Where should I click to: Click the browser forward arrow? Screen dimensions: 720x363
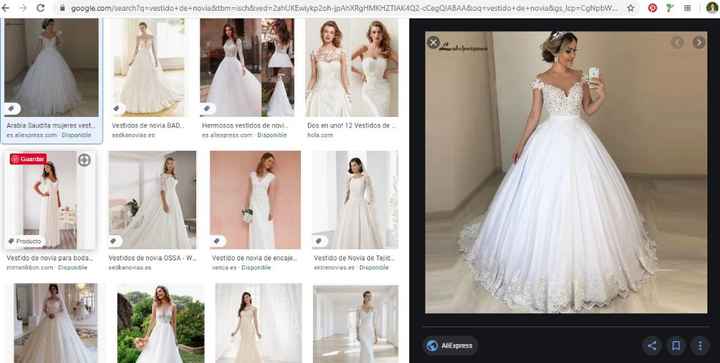[x=23, y=8]
